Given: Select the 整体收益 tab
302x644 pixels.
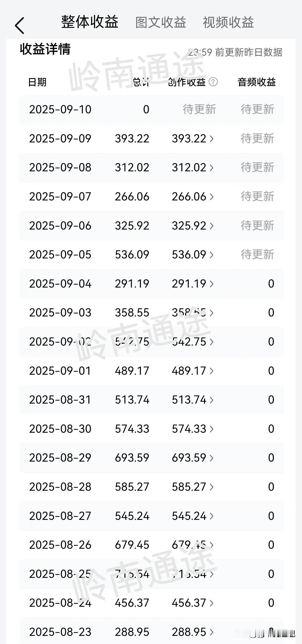Looking at the screenshot, I should click(90, 22).
